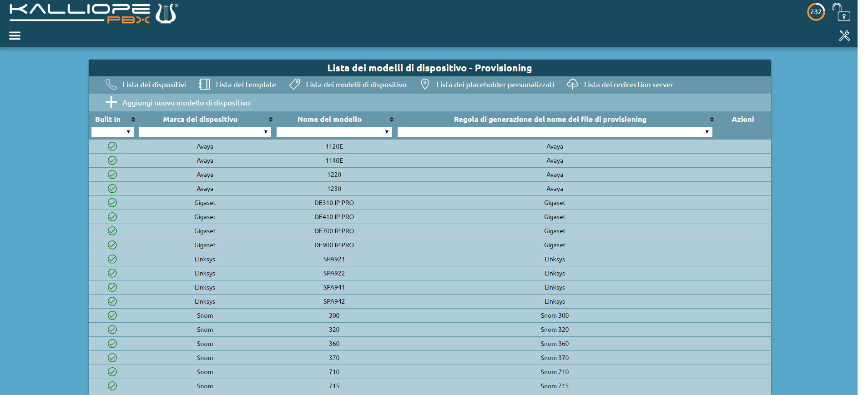Go to Lista dei placeholder personalizzati tab
The width and height of the screenshot is (868, 395).
(495, 85)
